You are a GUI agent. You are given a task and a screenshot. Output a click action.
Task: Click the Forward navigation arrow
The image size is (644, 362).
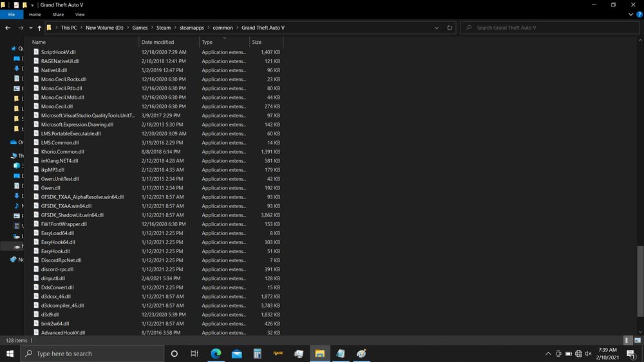coord(21,28)
